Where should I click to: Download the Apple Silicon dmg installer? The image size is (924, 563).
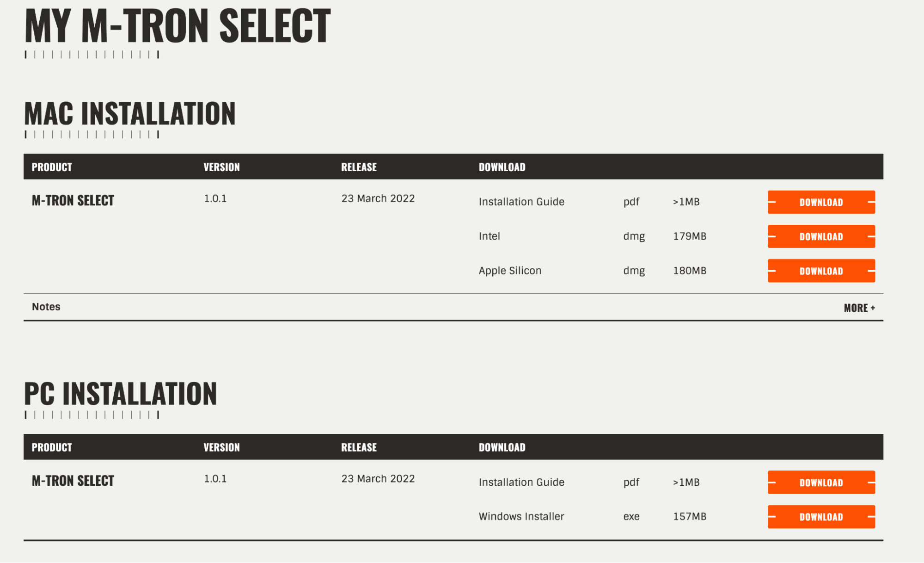click(x=821, y=271)
